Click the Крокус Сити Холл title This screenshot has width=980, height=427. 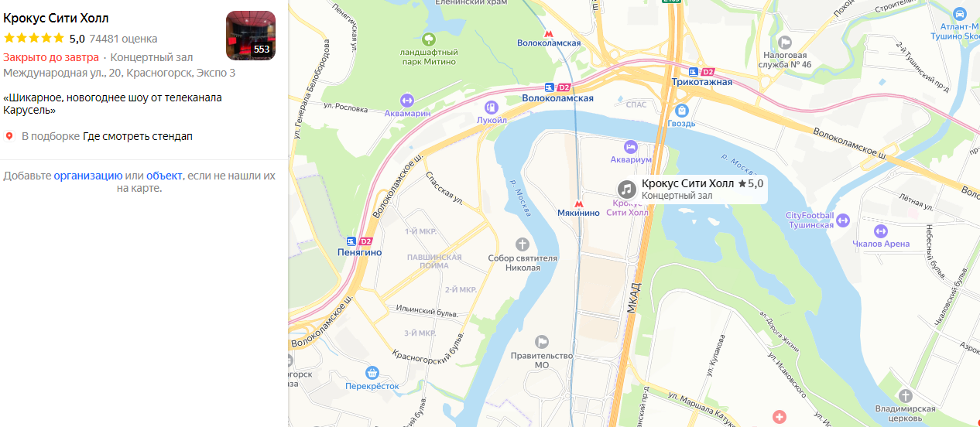[x=56, y=18]
